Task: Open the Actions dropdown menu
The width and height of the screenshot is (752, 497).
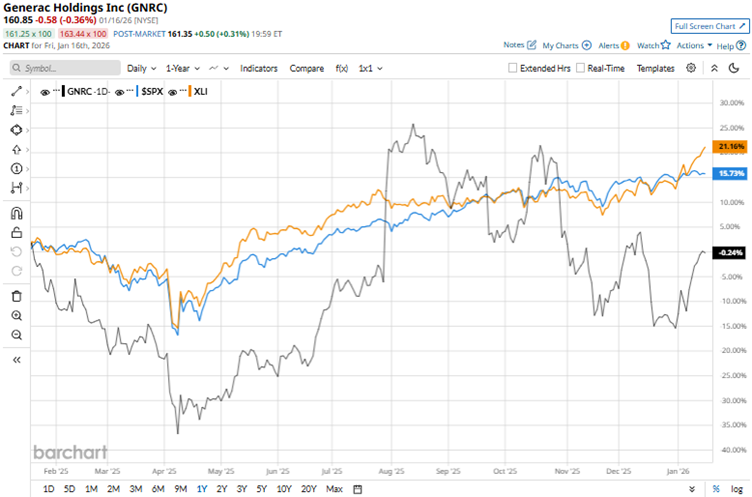Action: [x=694, y=45]
